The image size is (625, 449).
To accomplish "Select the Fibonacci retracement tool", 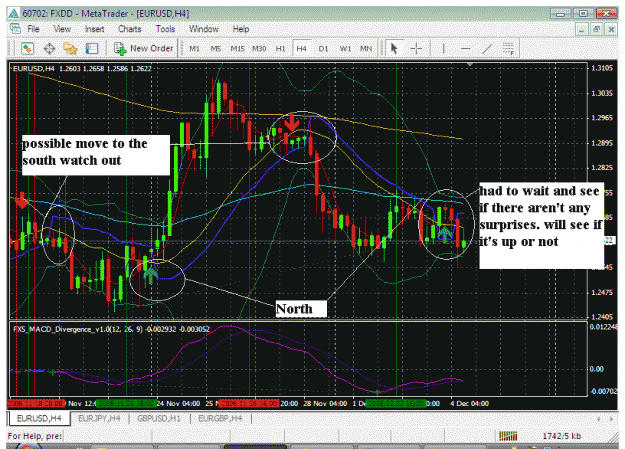I will click(508, 49).
